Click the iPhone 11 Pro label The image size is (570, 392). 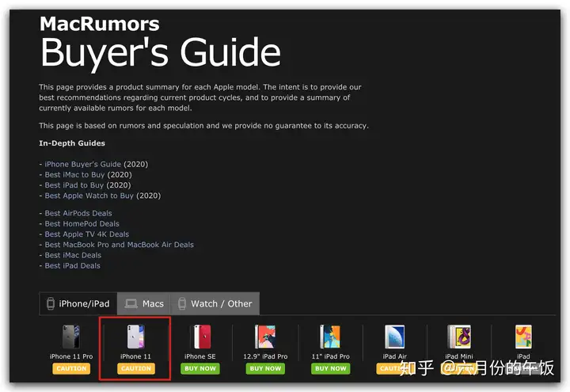coord(71,356)
